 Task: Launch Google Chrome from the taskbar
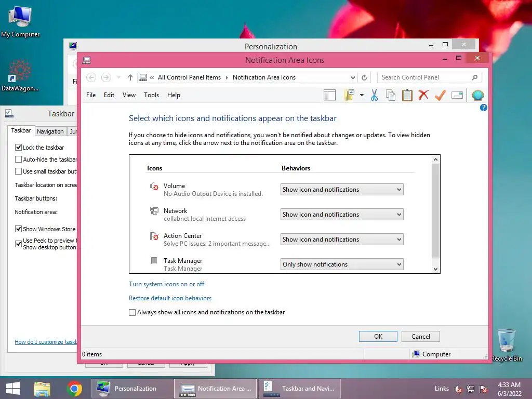[x=74, y=389]
